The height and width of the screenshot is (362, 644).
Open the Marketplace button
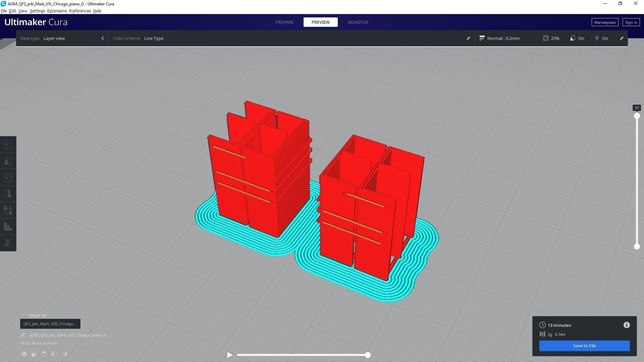(605, 22)
